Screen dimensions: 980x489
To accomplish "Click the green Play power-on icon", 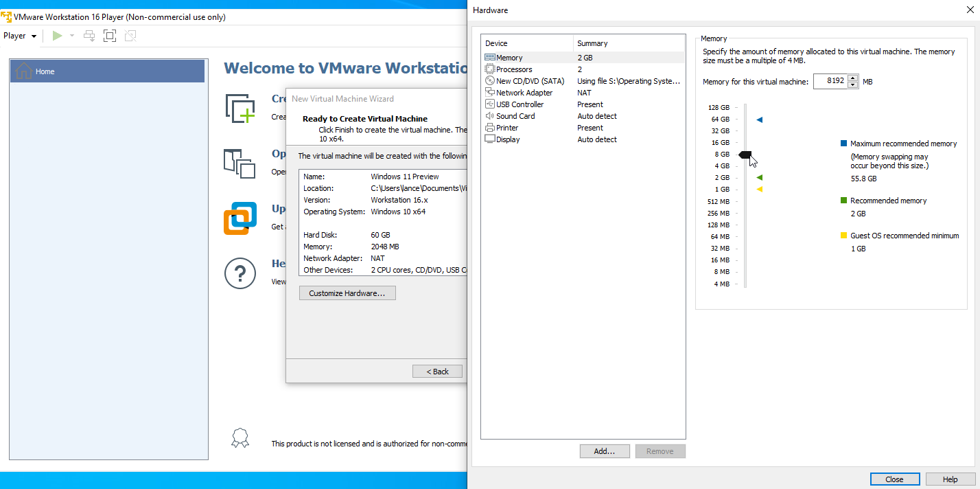I will 58,36.
